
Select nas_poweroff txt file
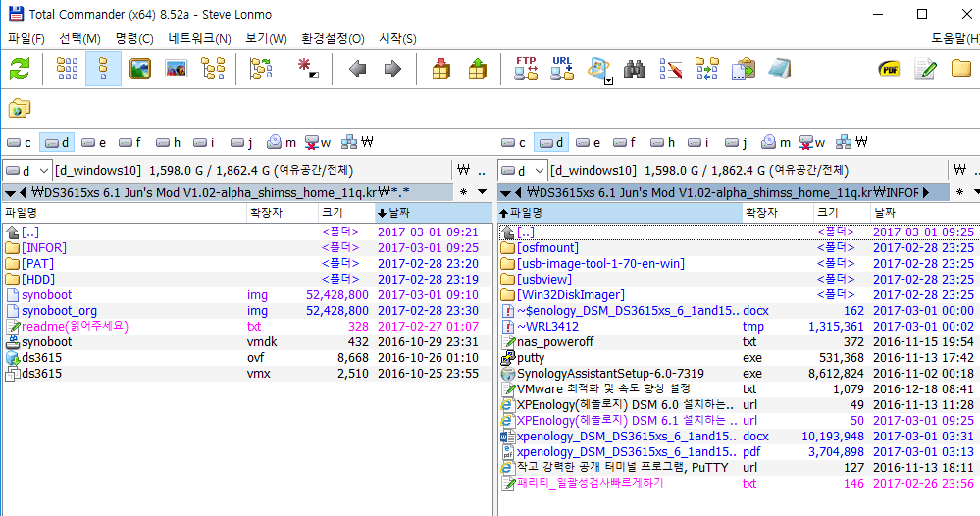(739, 342)
